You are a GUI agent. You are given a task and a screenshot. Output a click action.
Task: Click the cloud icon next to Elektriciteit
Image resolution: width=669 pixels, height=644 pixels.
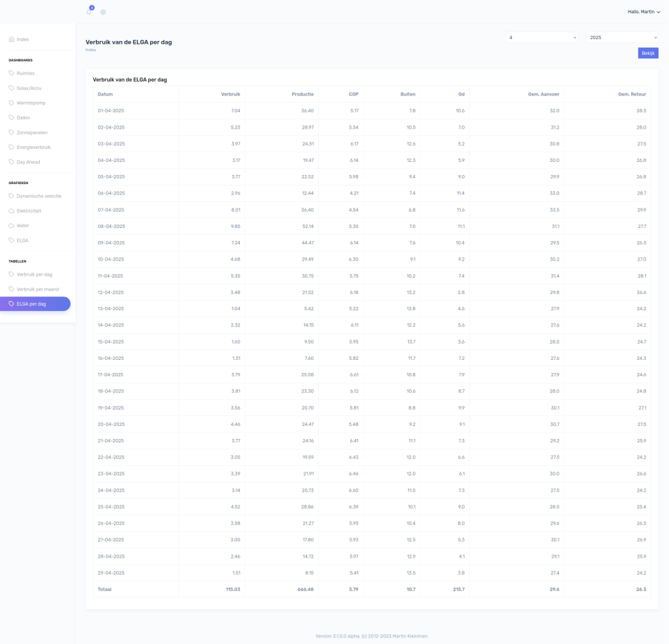[12, 211]
